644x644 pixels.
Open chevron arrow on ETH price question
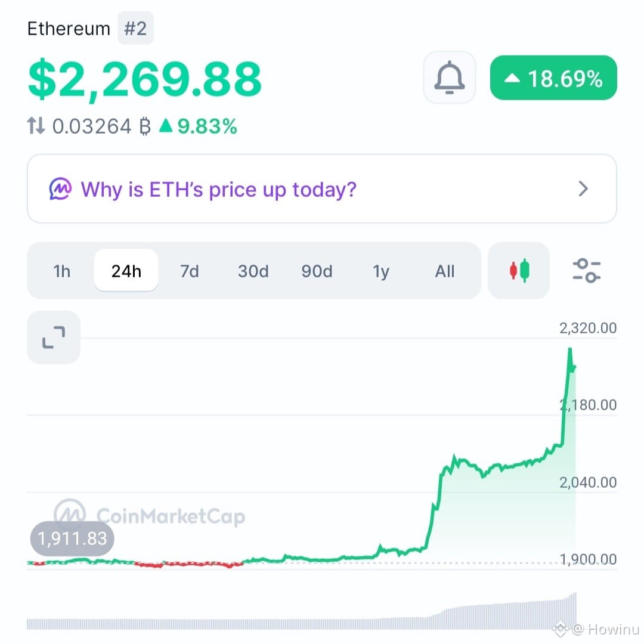583,189
